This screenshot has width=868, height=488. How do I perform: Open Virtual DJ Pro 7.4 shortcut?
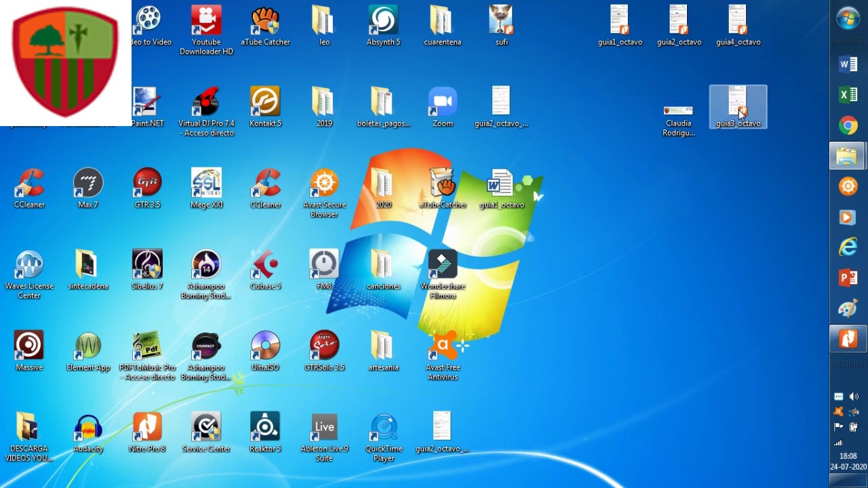(x=206, y=111)
